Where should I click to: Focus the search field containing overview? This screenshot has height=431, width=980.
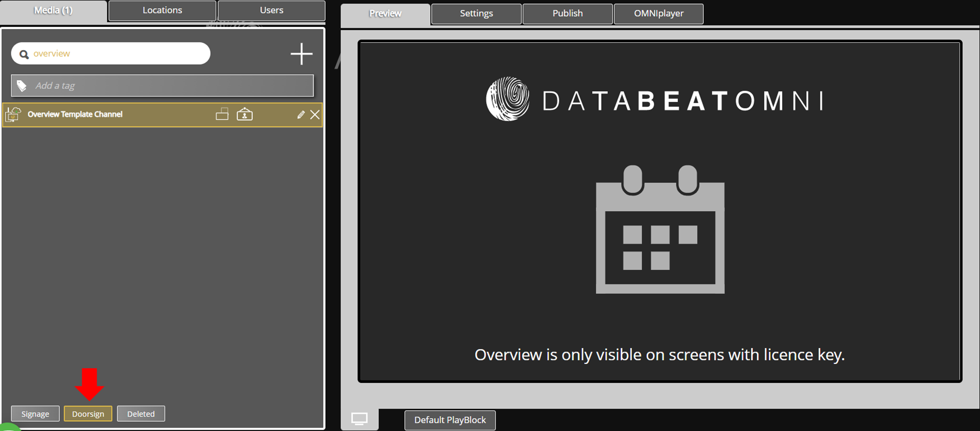pyautogui.click(x=111, y=53)
